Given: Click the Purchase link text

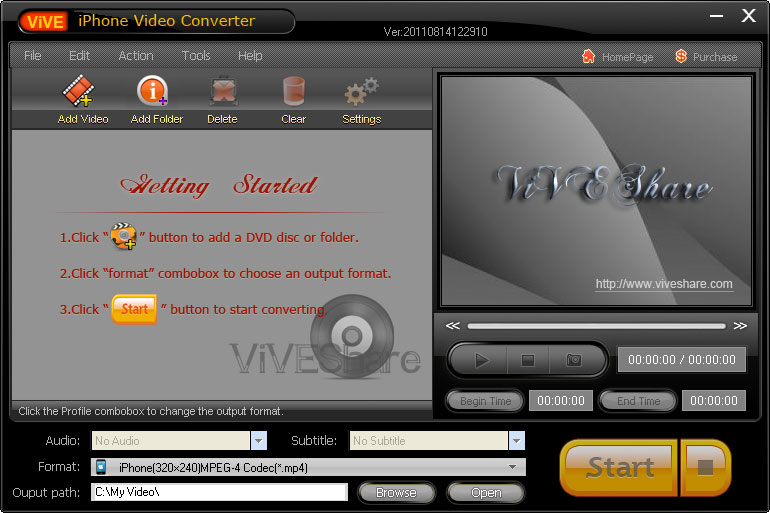Looking at the screenshot, I should tap(715, 57).
